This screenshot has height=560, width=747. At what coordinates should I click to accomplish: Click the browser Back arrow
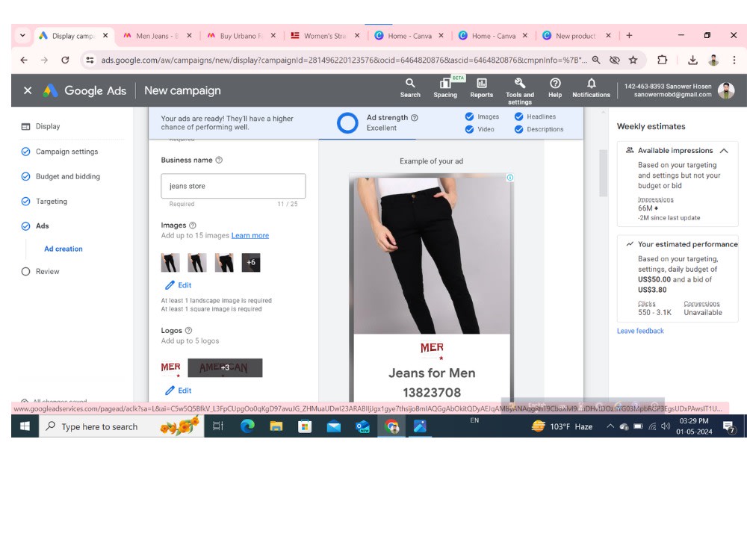point(24,60)
